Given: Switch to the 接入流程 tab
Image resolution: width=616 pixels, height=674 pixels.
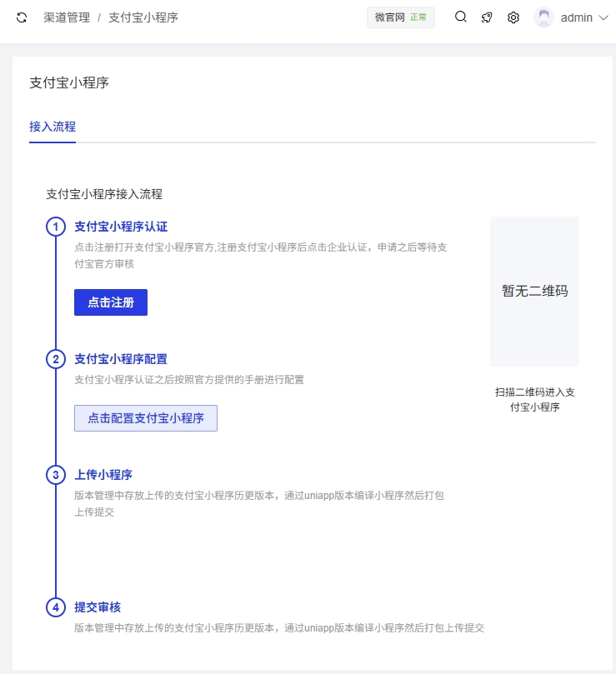Looking at the screenshot, I should (53, 127).
